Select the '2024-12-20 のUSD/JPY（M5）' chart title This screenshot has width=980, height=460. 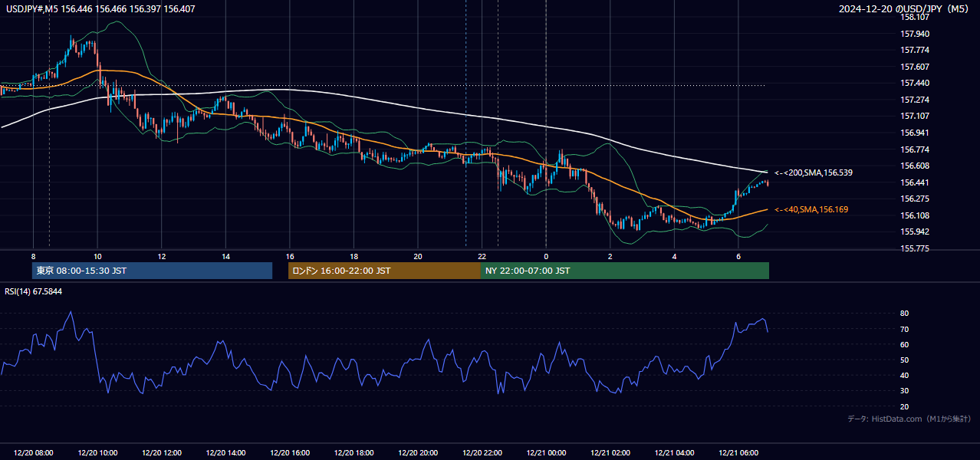point(904,8)
